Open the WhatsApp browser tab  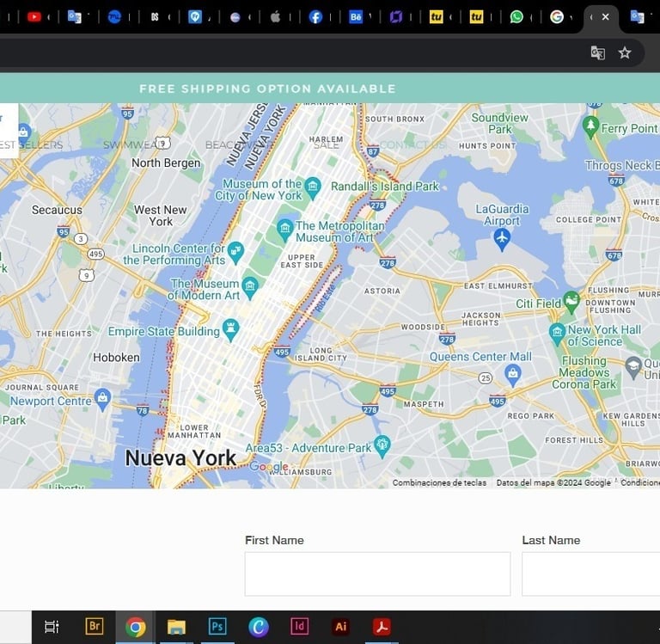click(x=516, y=17)
